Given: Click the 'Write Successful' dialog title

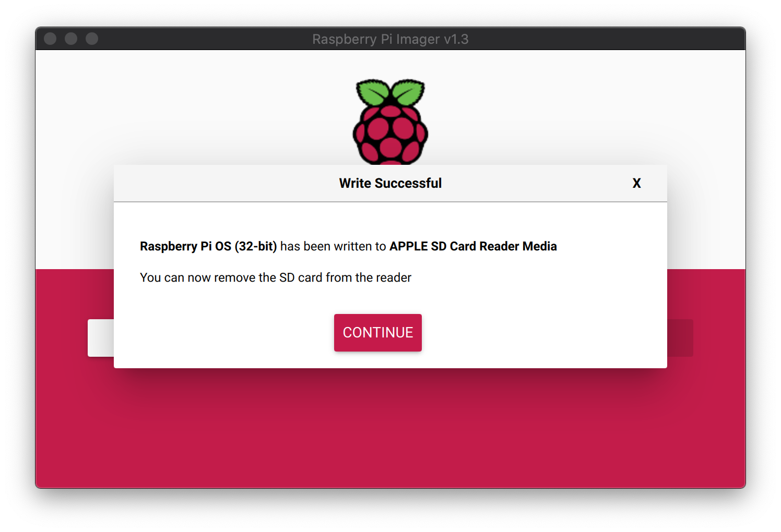Looking at the screenshot, I should pos(390,184).
